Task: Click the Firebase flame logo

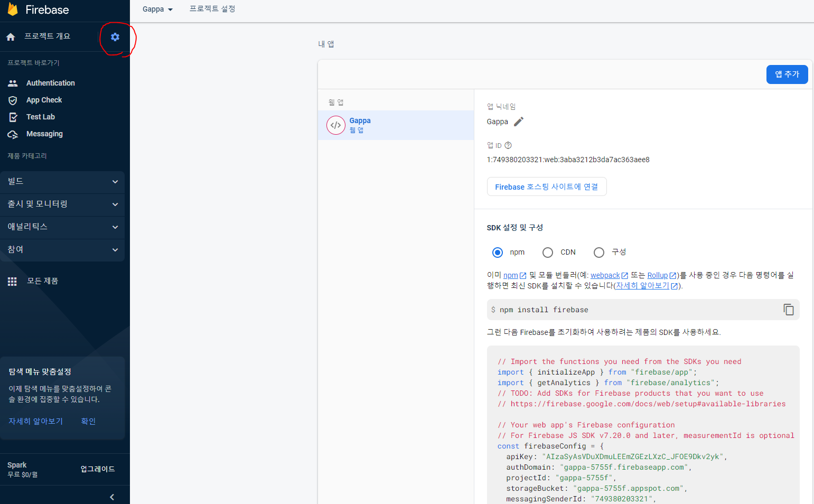Action: (x=13, y=10)
